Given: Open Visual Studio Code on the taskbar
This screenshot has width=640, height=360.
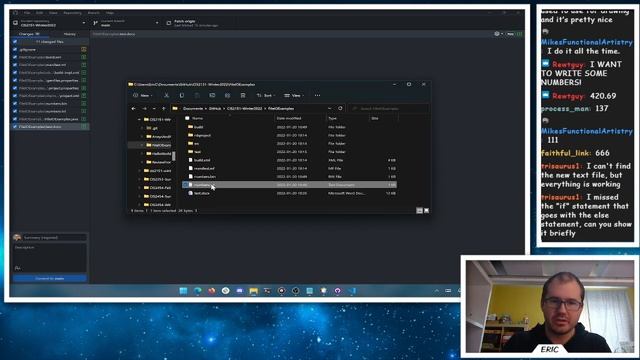Looking at the screenshot, I should (352, 291).
